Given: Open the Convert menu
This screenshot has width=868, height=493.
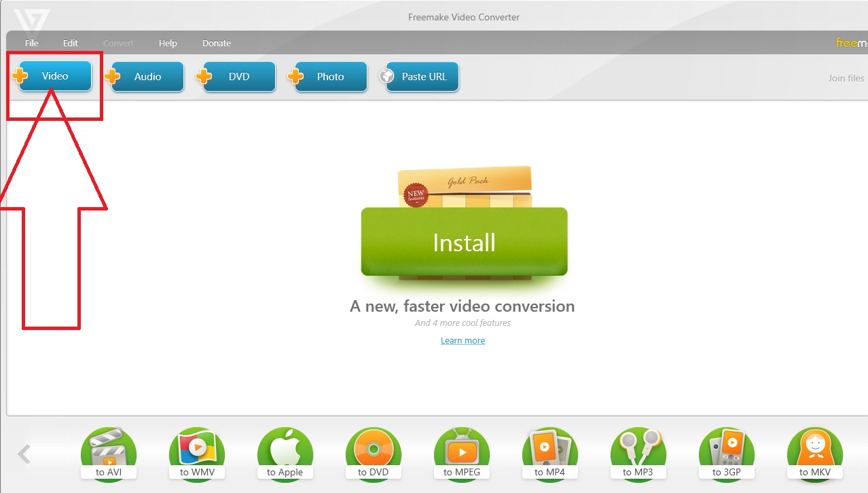Looking at the screenshot, I should coord(118,43).
